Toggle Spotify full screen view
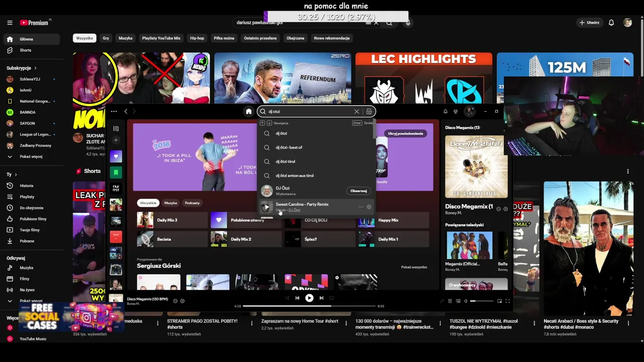Image resolution: width=644 pixels, height=362 pixels. (508, 301)
